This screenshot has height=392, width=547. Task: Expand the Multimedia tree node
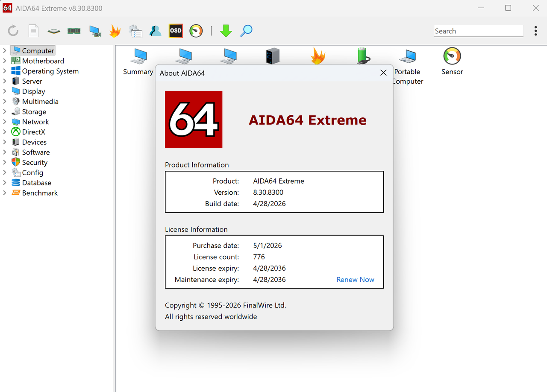pyautogui.click(x=5, y=102)
